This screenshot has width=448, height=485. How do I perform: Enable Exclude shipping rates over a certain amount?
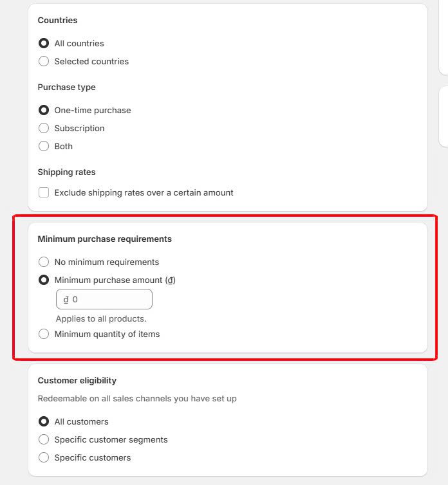(x=44, y=192)
